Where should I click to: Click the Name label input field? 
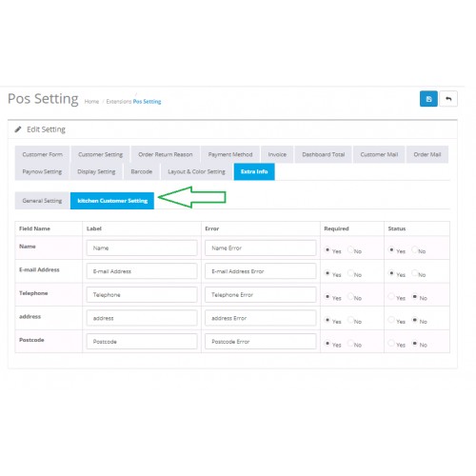142,248
